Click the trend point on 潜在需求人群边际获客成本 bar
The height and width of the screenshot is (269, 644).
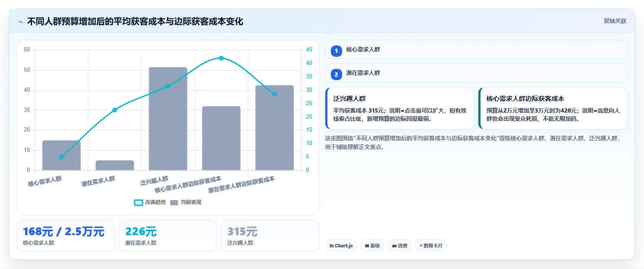click(274, 94)
